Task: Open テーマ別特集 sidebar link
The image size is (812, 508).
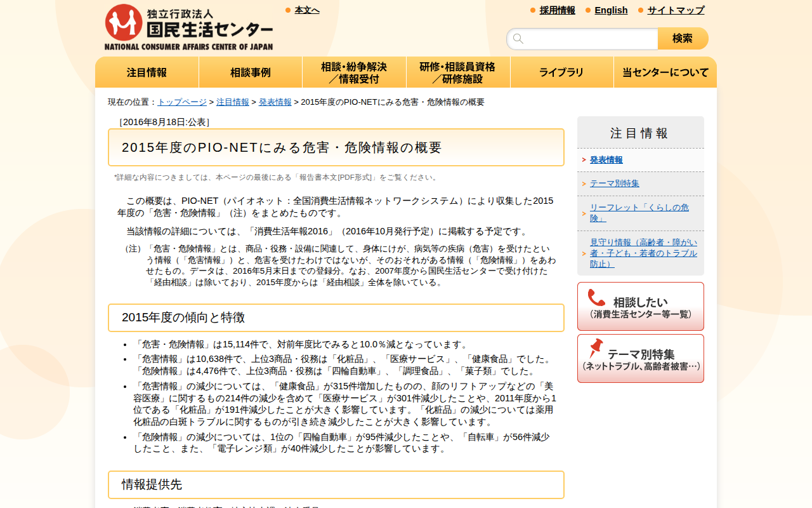Action: [615, 184]
